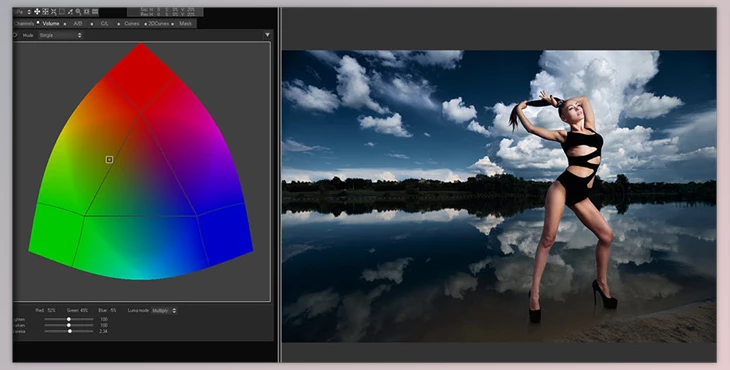Click the horizontal bars toolbar icon
This screenshot has width=730, height=370.
point(95,12)
